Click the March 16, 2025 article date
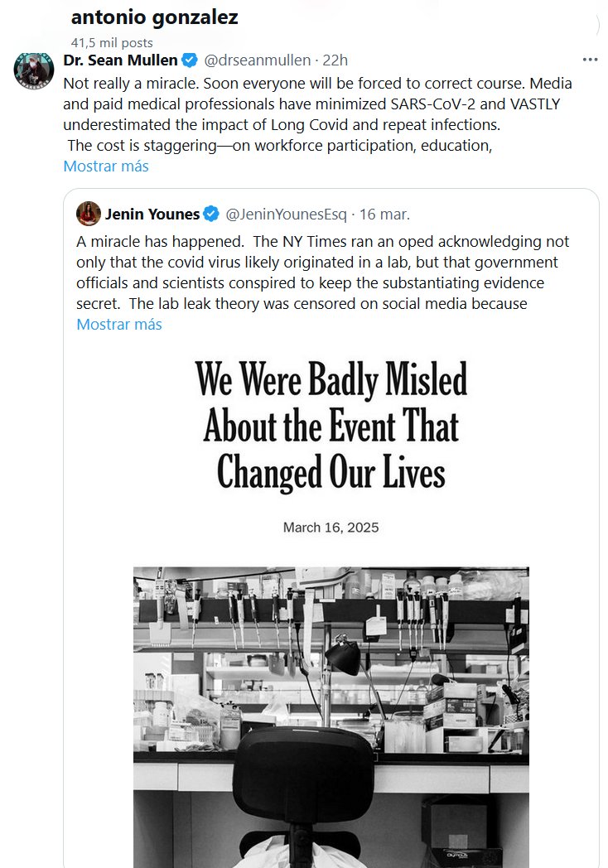The width and height of the screenshot is (608, 868). tap(331, 527)
